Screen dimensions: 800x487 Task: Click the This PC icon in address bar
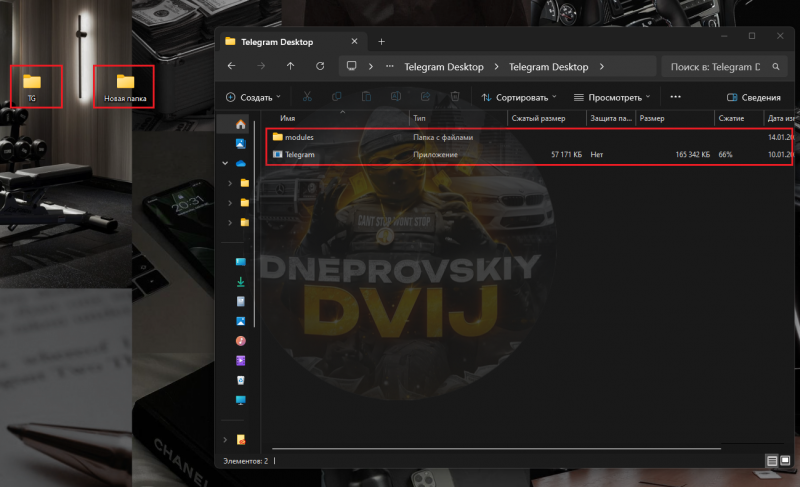click(x=352, y=66)
